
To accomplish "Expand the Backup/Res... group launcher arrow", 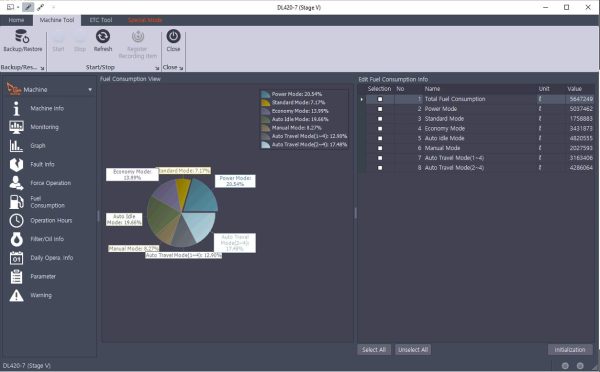I will 42,69.
